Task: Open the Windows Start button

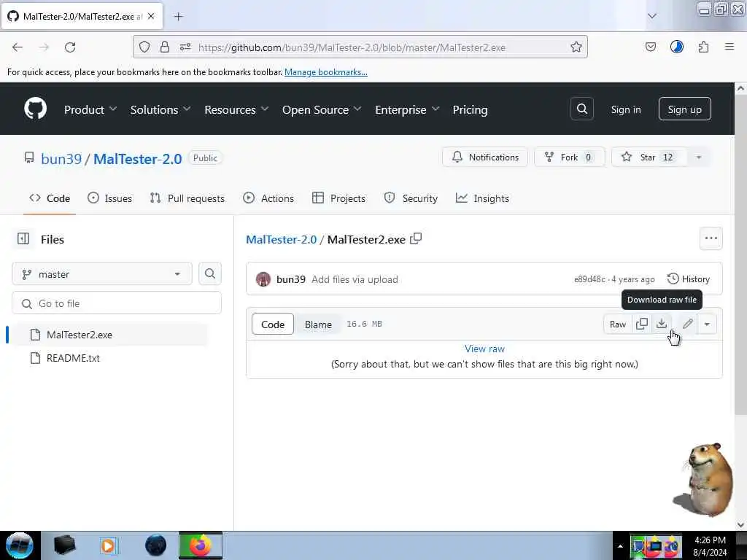Action: click(20, 545)
